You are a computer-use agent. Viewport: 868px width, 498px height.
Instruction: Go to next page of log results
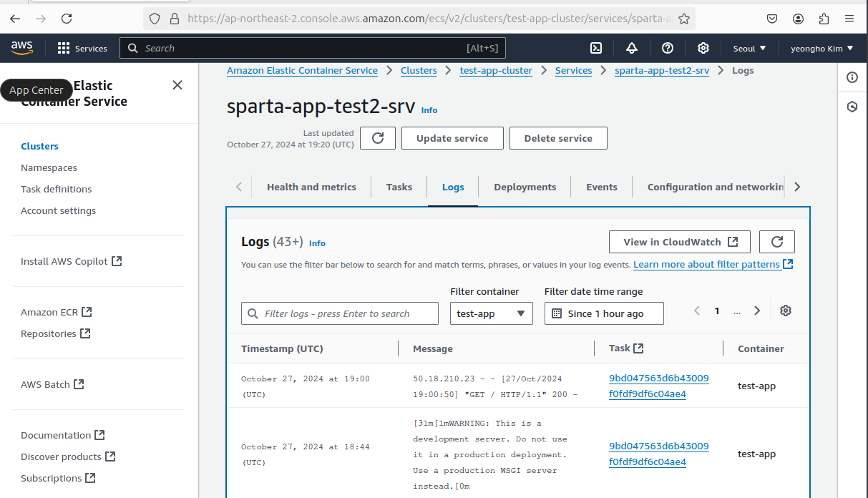click(757, 311)
